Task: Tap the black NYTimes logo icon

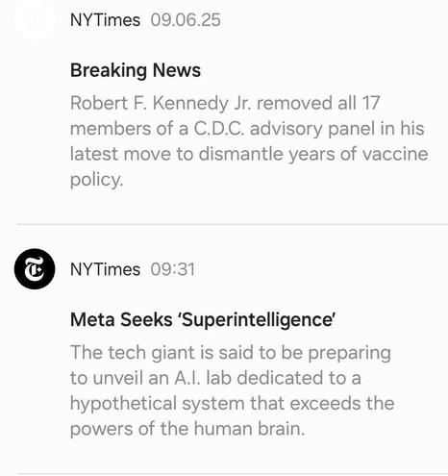Action: 35,269
